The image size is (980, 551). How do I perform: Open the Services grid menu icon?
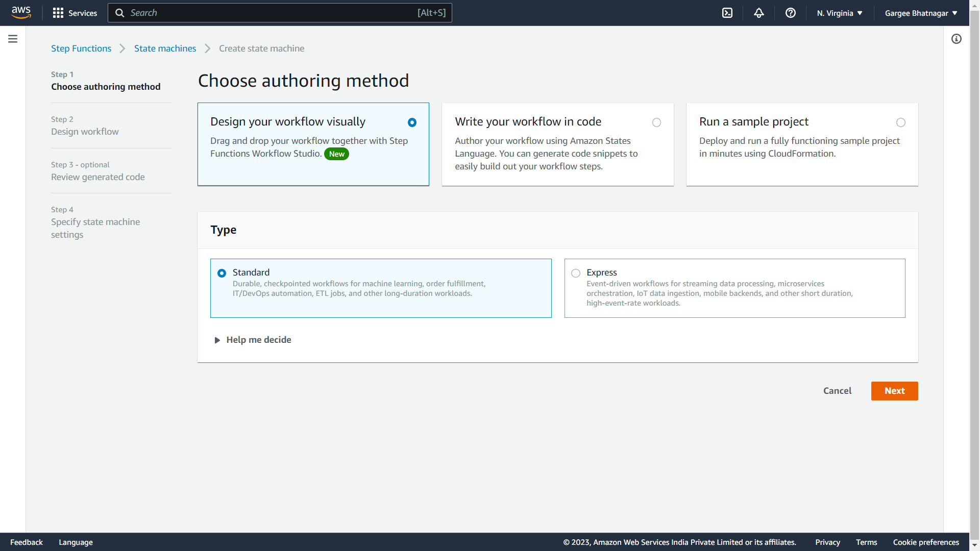pos(58,13)
